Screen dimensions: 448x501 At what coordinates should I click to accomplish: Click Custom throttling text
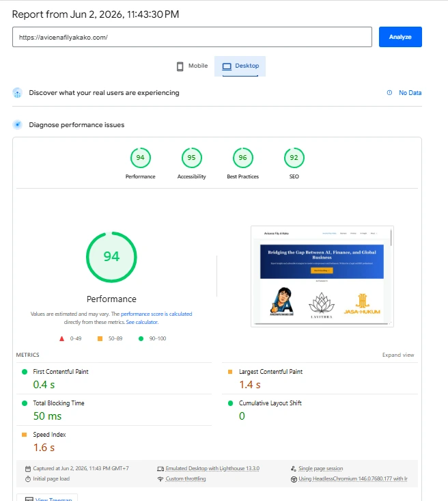pos(186,478)
